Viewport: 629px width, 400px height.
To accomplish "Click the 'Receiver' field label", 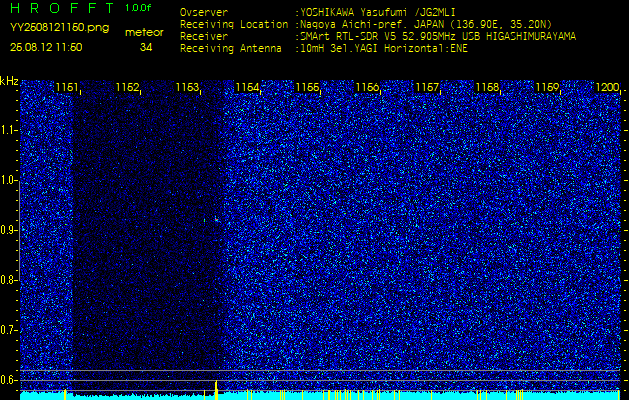I will point(204,37).
